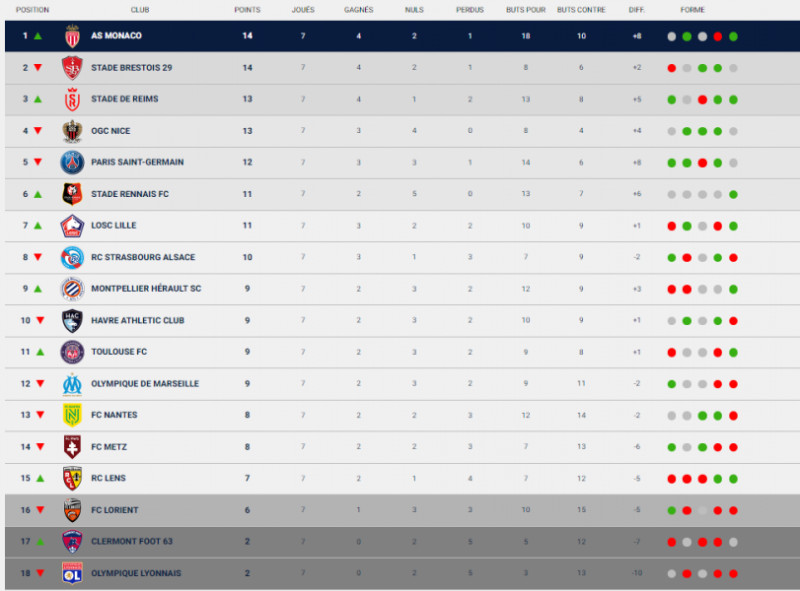Click Stade Brestois' first red form dot

pyautogui.click(x=671, y=68)
